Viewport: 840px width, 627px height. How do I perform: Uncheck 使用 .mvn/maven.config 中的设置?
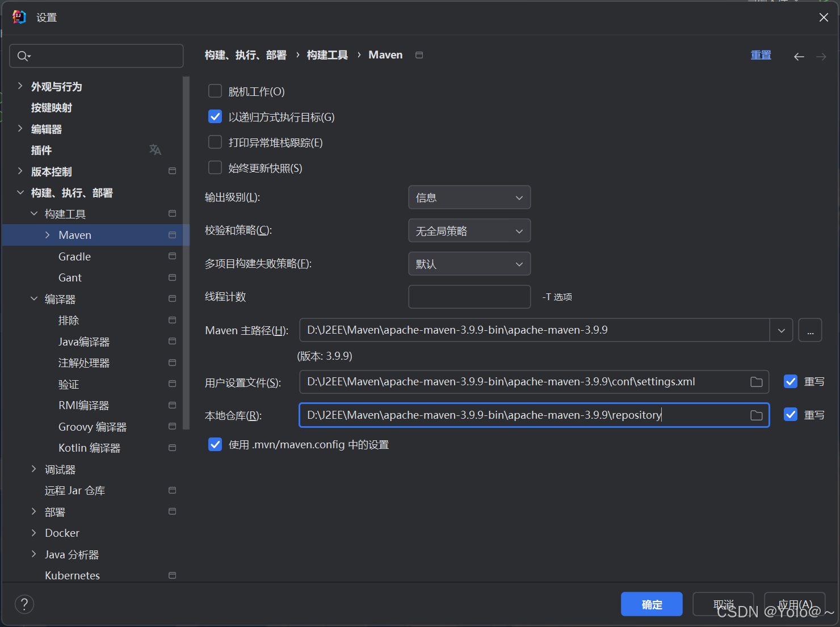click(215, 444)
